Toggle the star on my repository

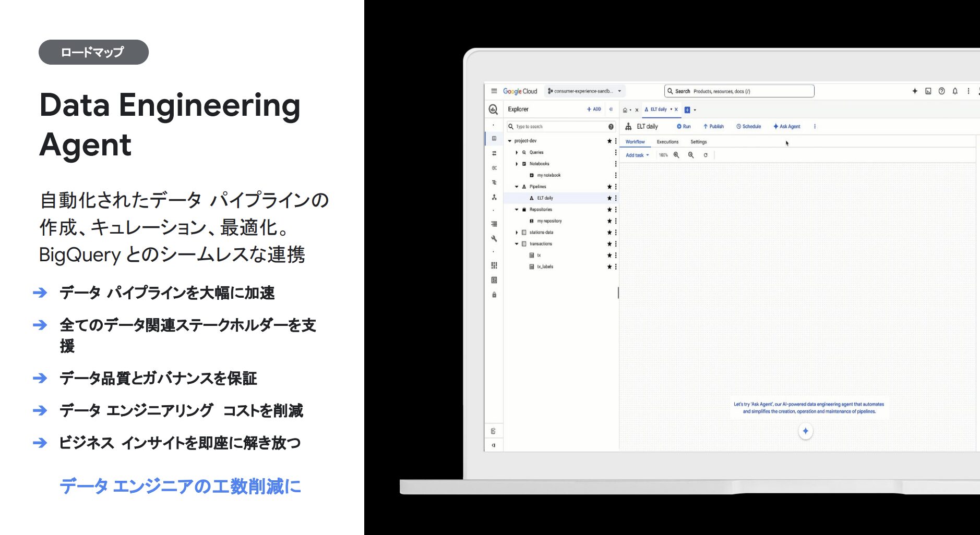point(609,221)
